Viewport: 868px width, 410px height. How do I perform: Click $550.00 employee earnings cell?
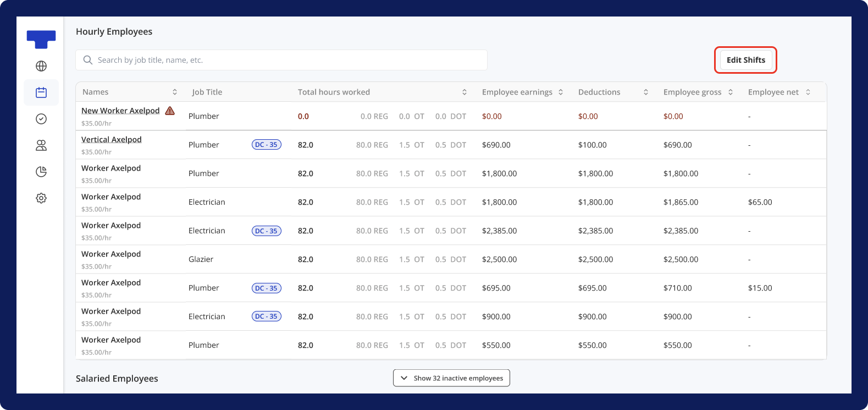pos(496,345)
